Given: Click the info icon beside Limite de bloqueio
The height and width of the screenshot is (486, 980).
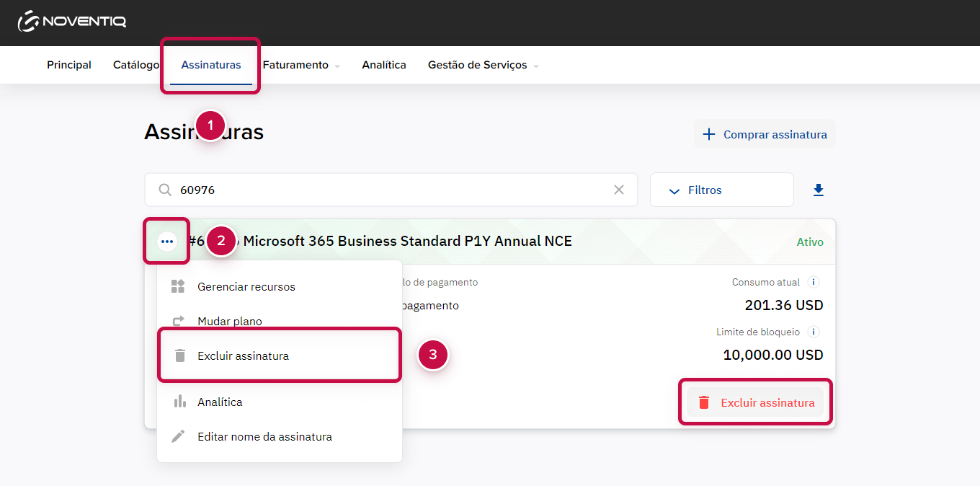Looking at the screenshot, I should [814, 332].
